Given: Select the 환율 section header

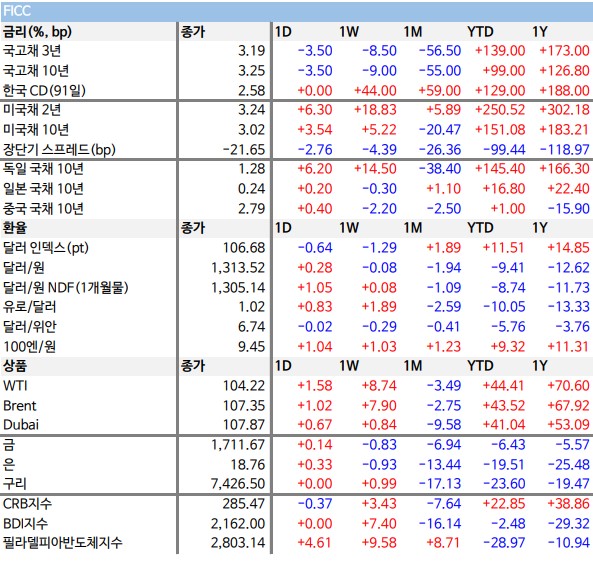Looking at the screenshot, I should coord(15,228).
